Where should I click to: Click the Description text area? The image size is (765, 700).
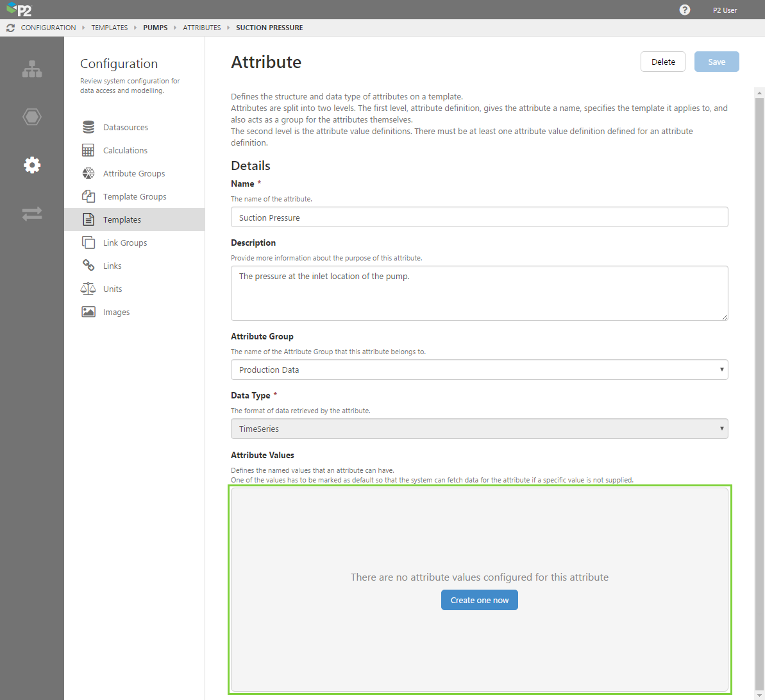[x=479, y=293]
